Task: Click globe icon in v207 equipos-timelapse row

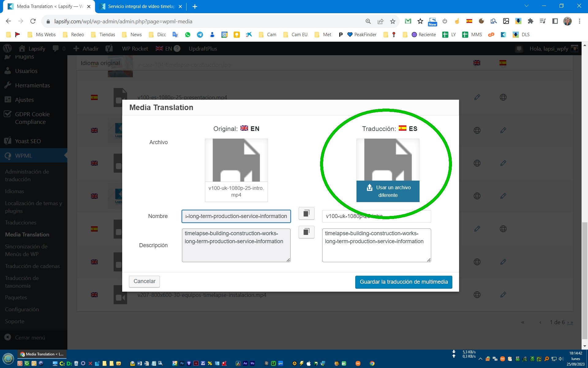Action: [x=477, y=295]
